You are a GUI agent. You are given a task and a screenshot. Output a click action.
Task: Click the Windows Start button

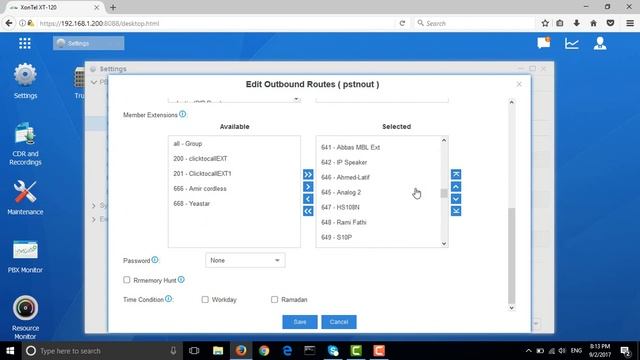tap(10, 351)
